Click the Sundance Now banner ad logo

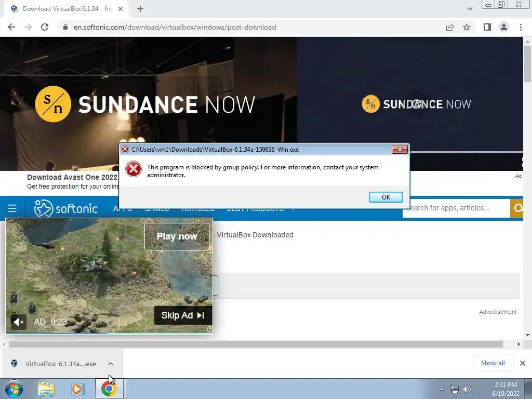point(144,104)
